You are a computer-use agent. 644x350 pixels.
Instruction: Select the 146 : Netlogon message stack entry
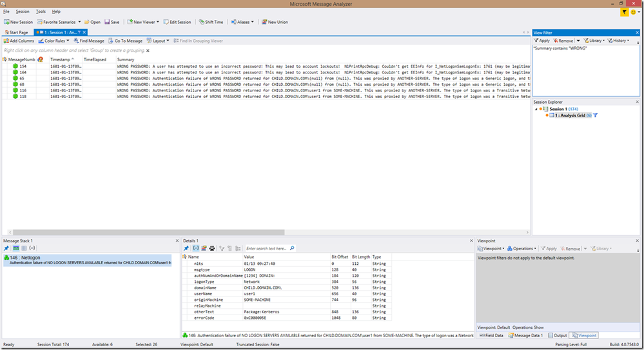(x=88, y=260)
